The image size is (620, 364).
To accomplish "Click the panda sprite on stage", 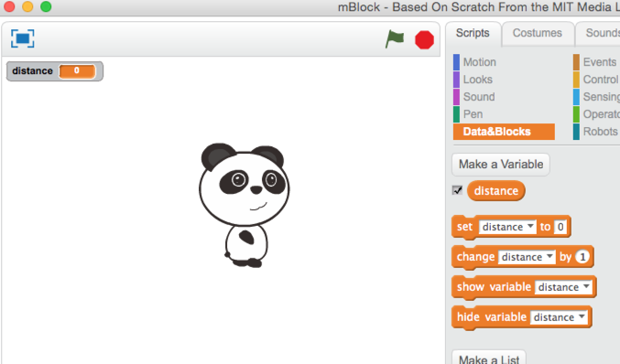I will coord(245,205).
